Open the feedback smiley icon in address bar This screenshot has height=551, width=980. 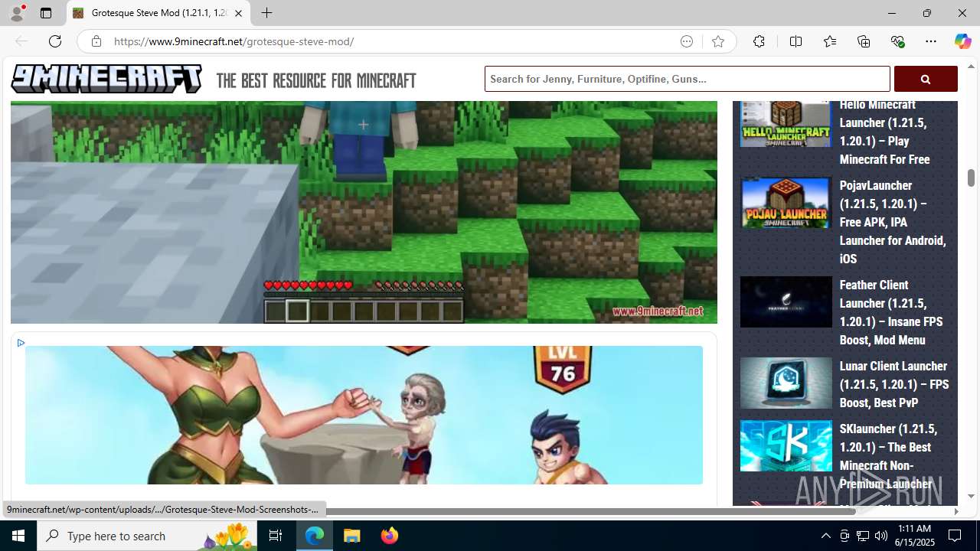(687, 41)
